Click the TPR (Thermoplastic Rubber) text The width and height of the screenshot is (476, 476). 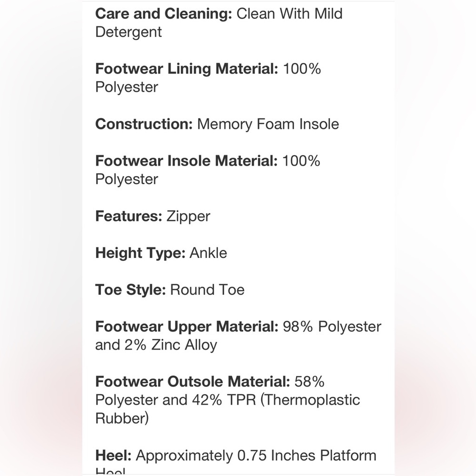point(228,409)
